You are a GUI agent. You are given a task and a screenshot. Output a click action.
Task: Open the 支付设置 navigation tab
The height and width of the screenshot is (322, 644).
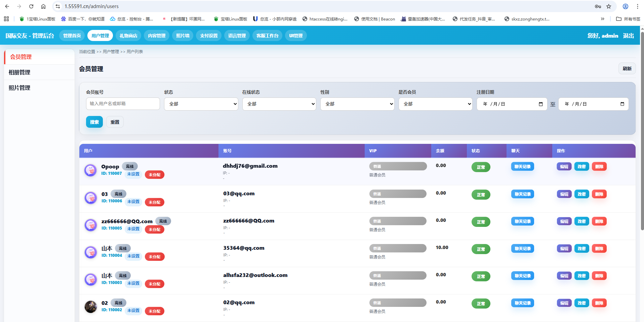point(209,36)
